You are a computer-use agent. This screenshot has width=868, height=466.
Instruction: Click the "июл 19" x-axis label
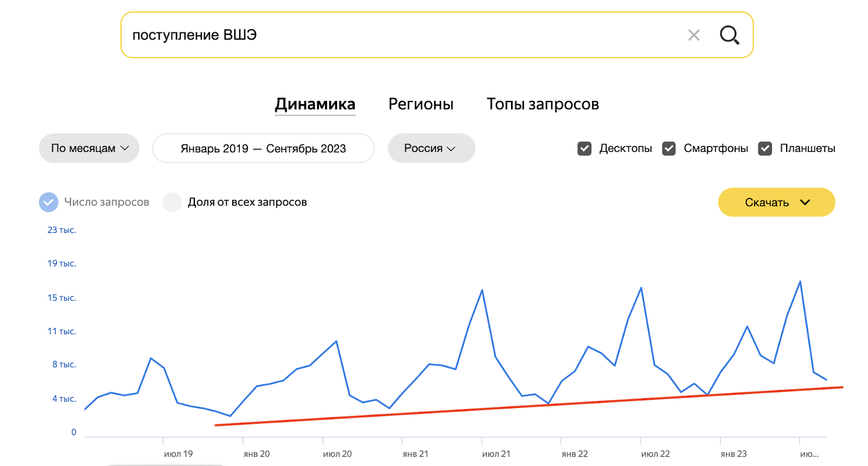[178, 454]
